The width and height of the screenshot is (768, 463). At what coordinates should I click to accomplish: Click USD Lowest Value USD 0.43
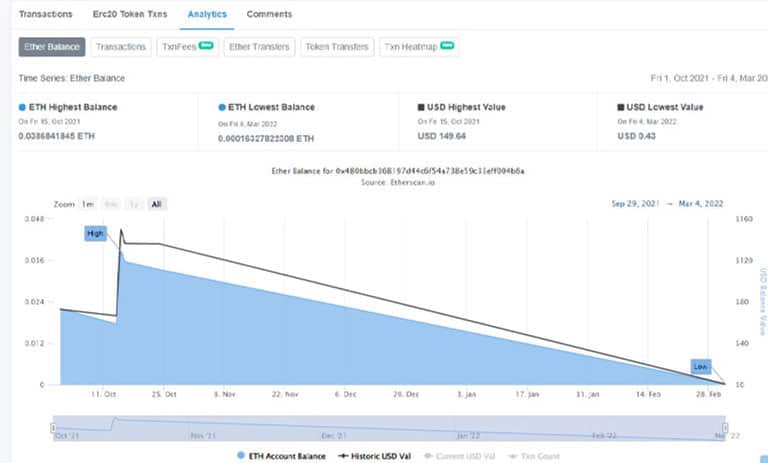pos(636,136)
